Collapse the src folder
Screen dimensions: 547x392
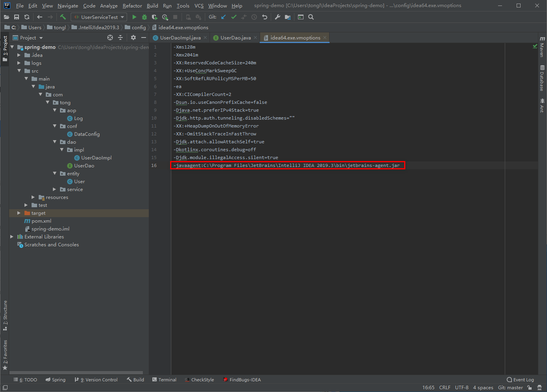19,71
